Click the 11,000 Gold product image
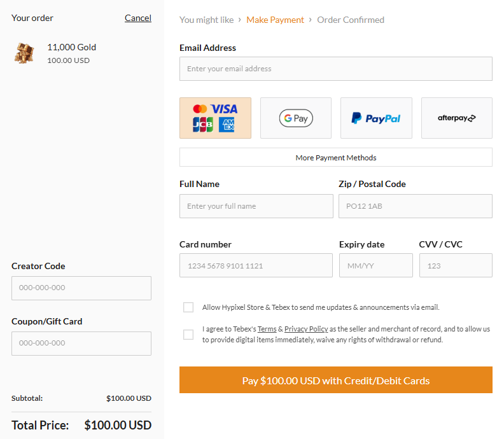 (24, 53)
